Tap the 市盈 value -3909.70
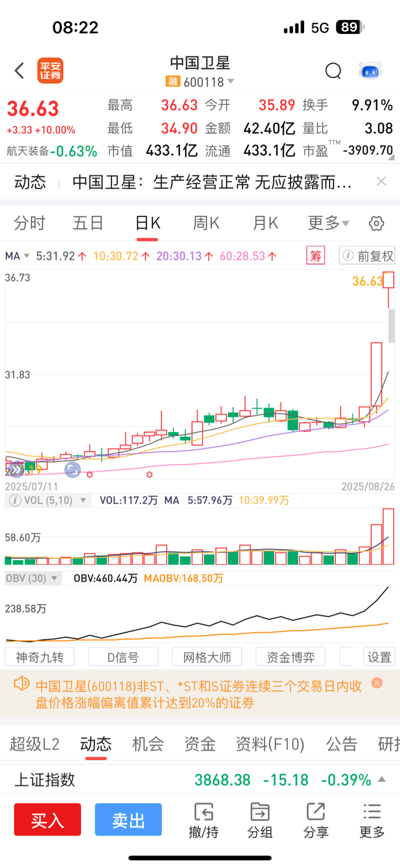This screenshot has width=400, height=868. [368, 150]
